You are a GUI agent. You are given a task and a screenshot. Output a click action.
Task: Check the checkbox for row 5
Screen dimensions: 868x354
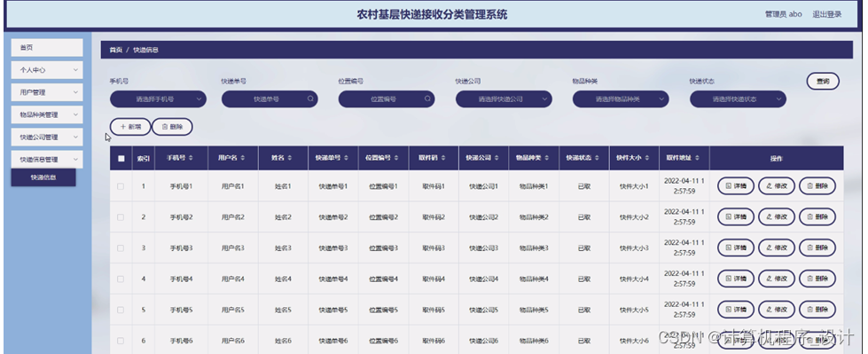(x=121, y=310)
